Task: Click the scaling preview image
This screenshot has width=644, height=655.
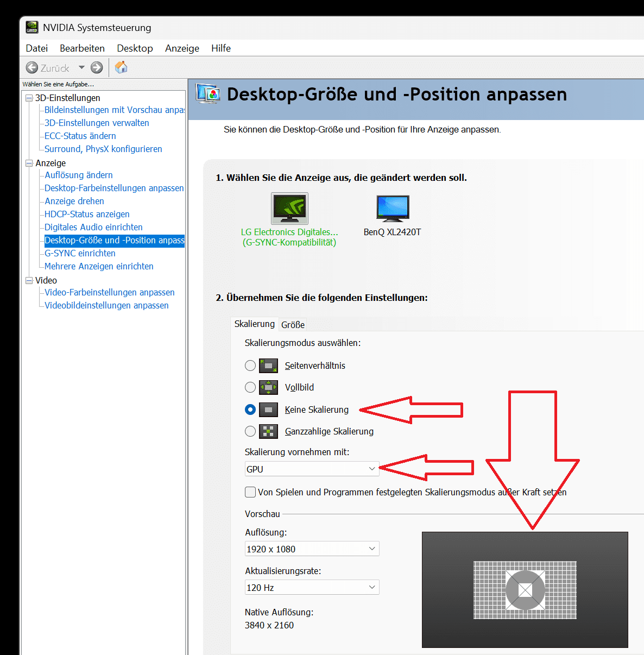Action: pyautogui.click(x=525, y=590)
